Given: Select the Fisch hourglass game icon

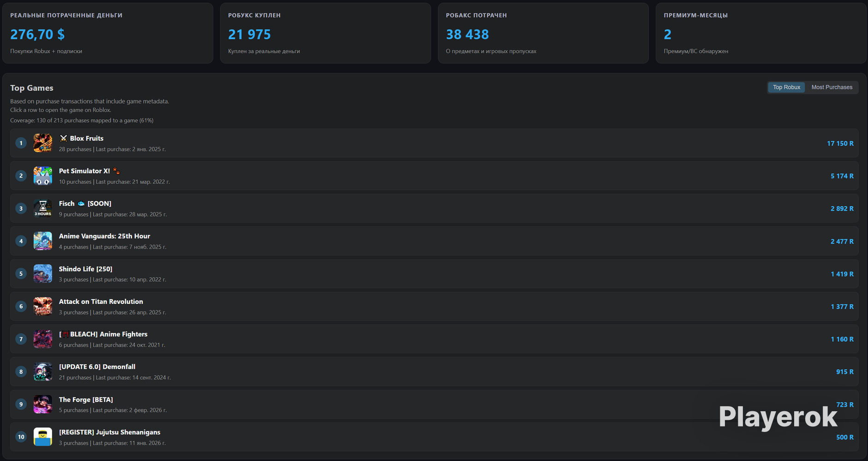Looking at the screenshot, I should (x=42, y=208).
